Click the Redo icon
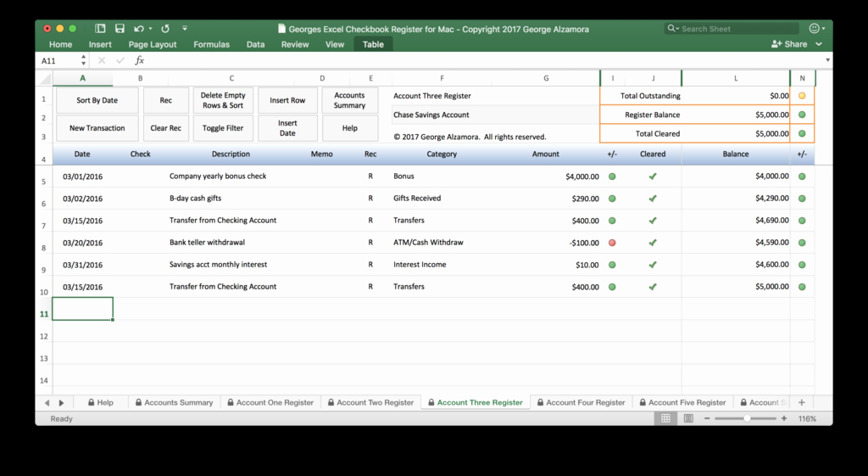 (x=165, y=29)
